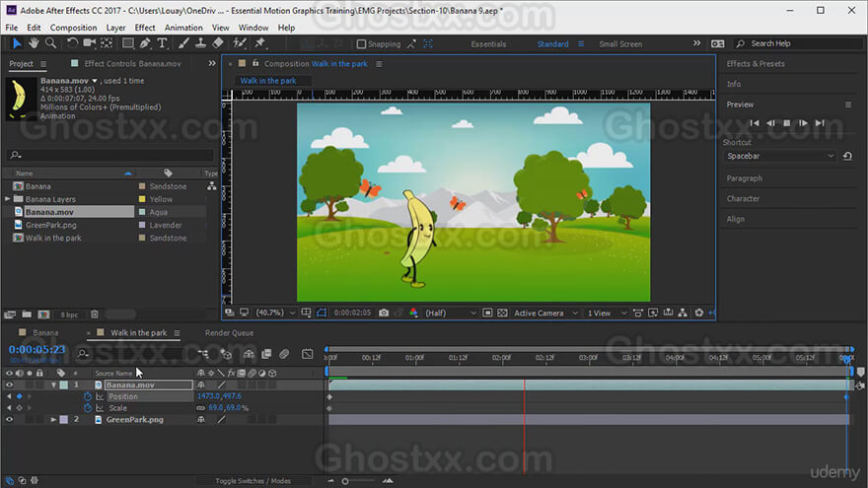Toggle the Scale constrain proportions link

coord(201,408)
